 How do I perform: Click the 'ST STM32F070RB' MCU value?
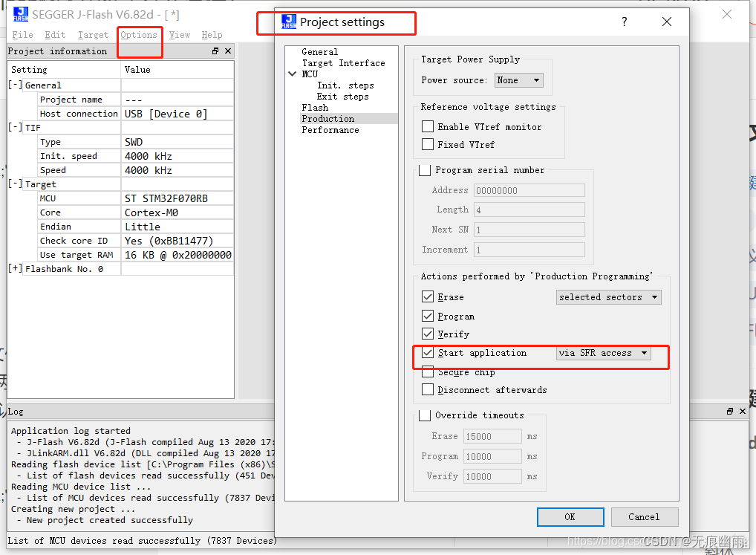[166, 198]
